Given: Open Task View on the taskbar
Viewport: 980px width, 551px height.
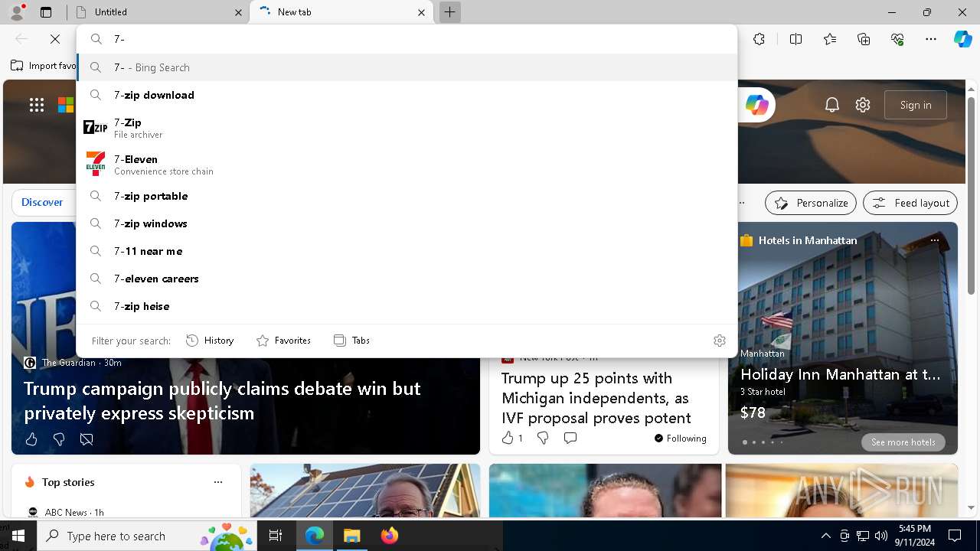Looking at the screenshot, I should pyautogui.click(x=276, y=536).
